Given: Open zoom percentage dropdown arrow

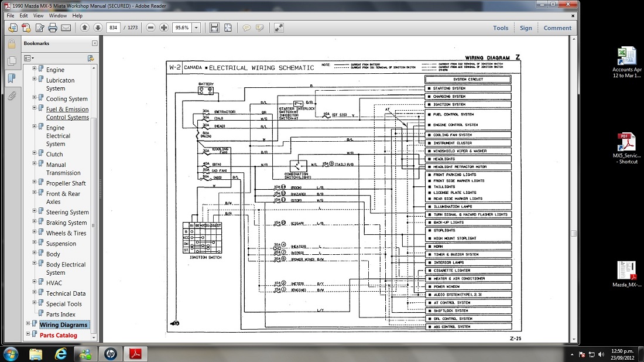Looking at the screenshot, I should click(x=196, y=28).
